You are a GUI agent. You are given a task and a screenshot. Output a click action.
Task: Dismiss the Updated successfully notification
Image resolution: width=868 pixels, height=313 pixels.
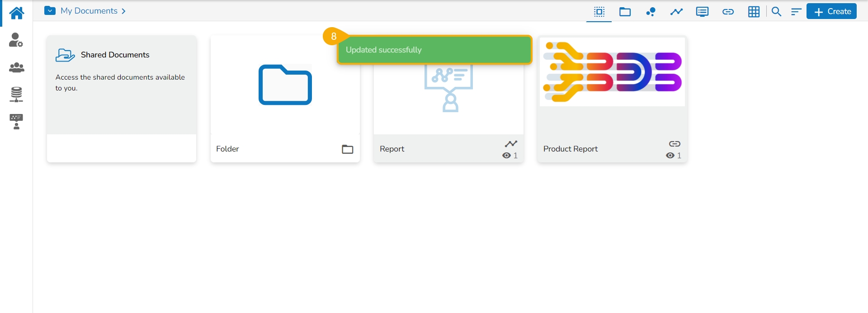click(x=434, y=50)
